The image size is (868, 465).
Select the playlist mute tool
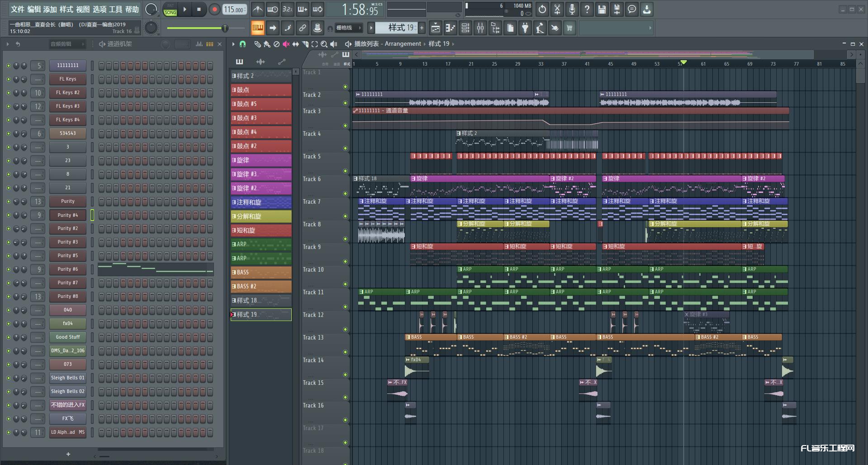pyautogui.click(x=286, y=44)
